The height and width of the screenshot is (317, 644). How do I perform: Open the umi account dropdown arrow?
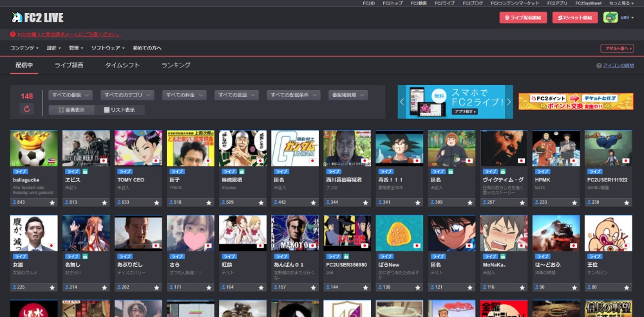pyautogui.click(x=632, y=17)
